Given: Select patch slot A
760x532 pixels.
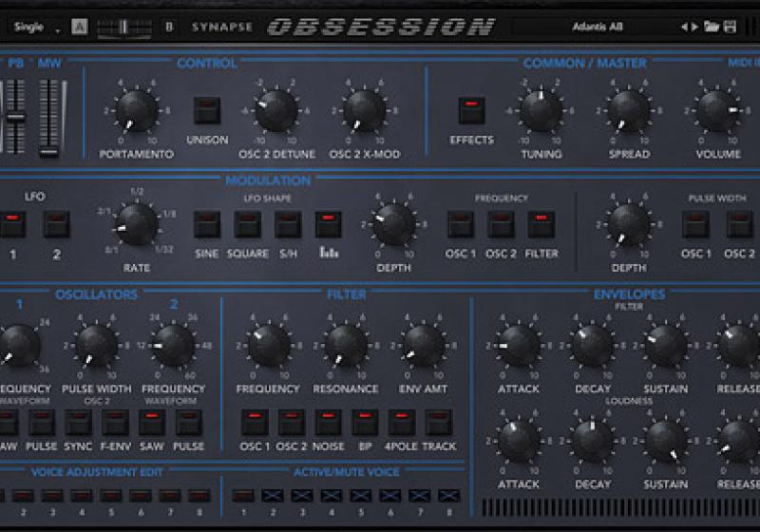Looking at the screenshot, I should click(x=80, y=27).
